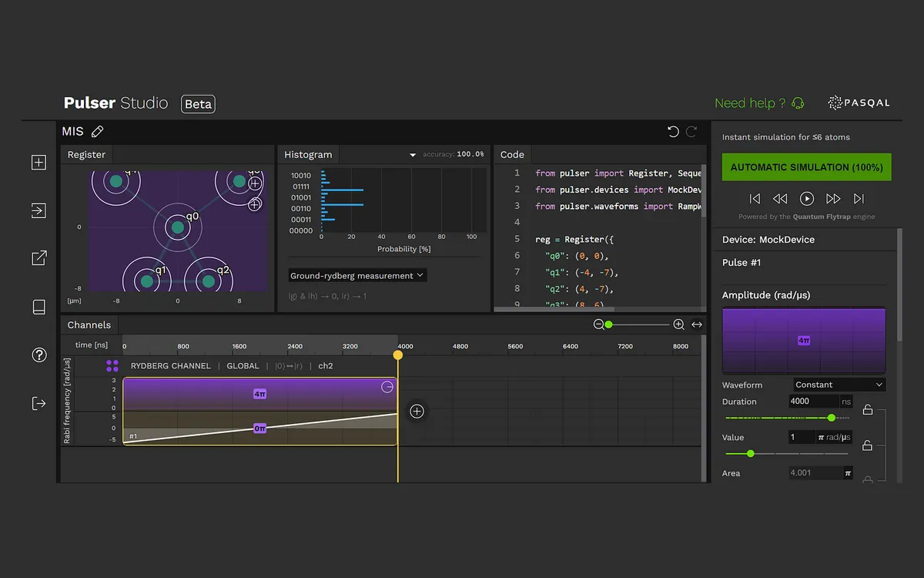Click the Automatic Simulation button
The width and height of the screenshot is (924, 578).
click(x=806, y=167)
